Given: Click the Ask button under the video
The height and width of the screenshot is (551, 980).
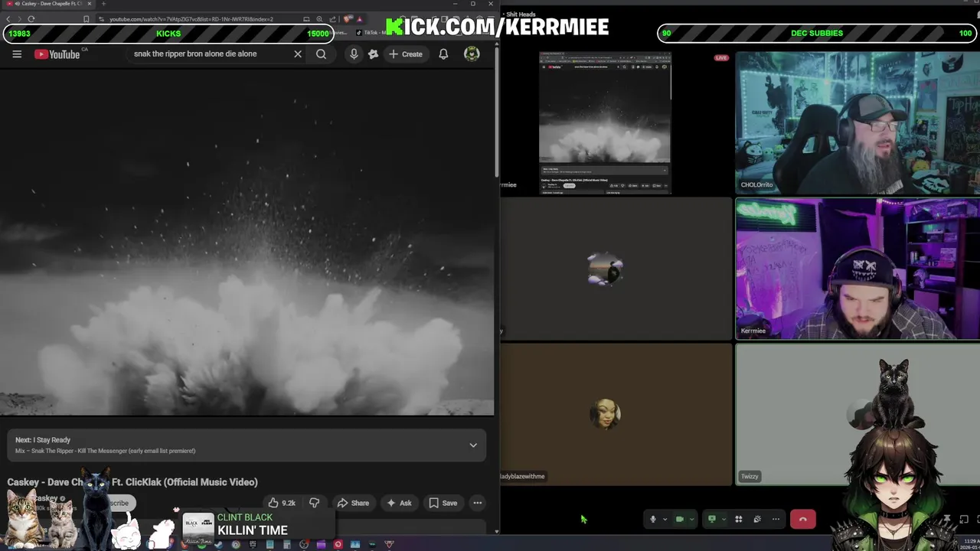Looking at the screenshot, I should (x=400, y=503).
